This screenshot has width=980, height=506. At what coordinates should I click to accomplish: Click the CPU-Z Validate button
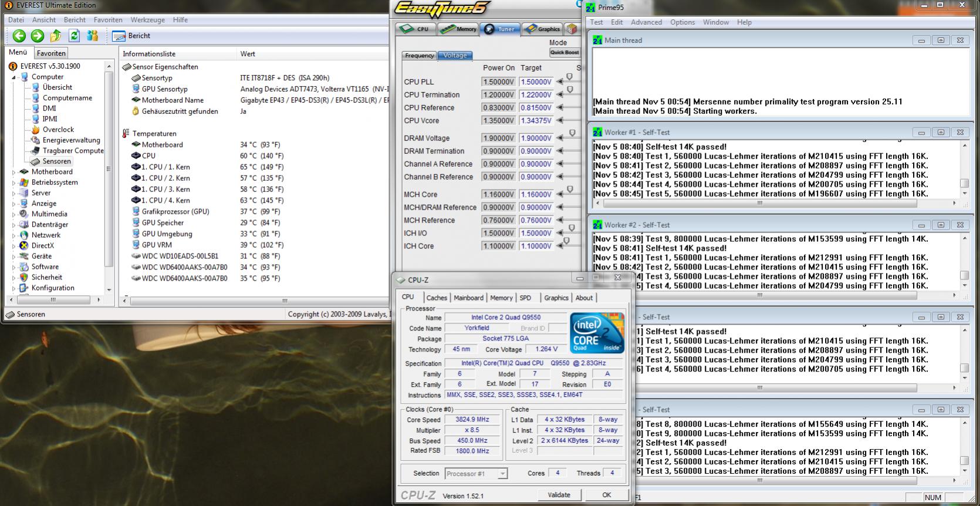point(559,495)
